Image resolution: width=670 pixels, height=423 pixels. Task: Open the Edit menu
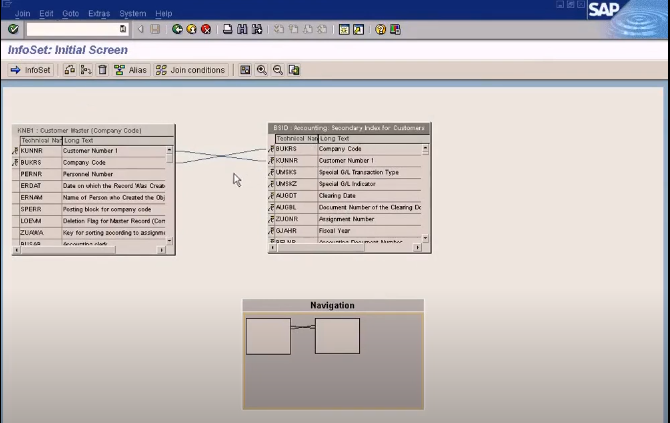[46, 14]
